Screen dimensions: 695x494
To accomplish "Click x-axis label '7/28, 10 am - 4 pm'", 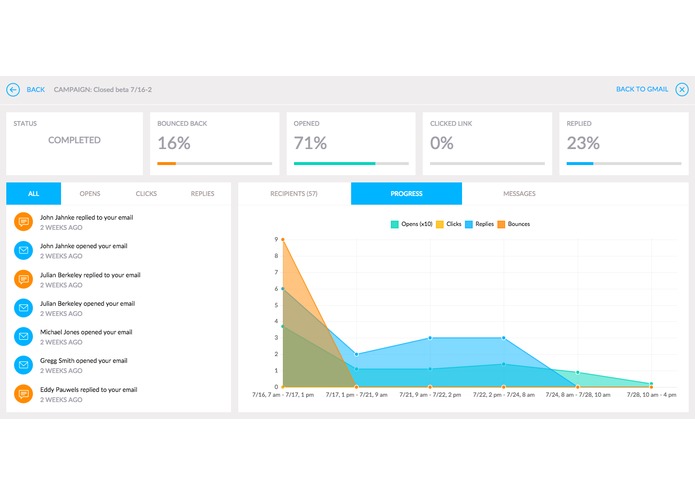I will point(651,394).
